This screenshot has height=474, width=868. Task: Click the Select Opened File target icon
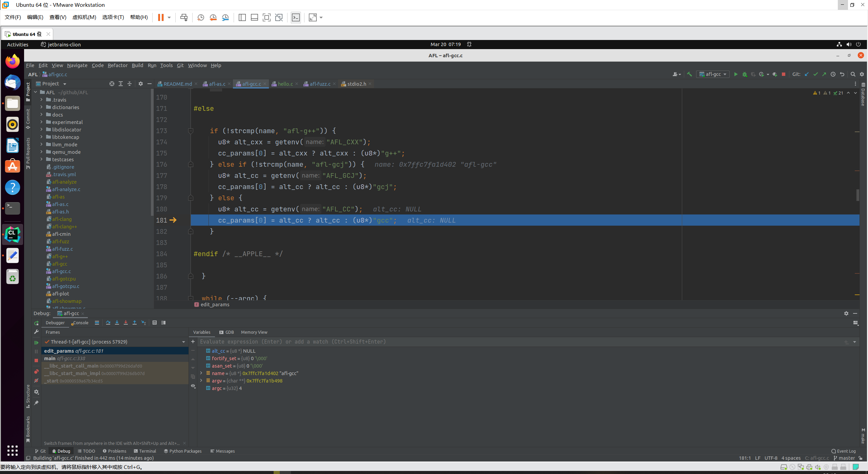[112, 84]
